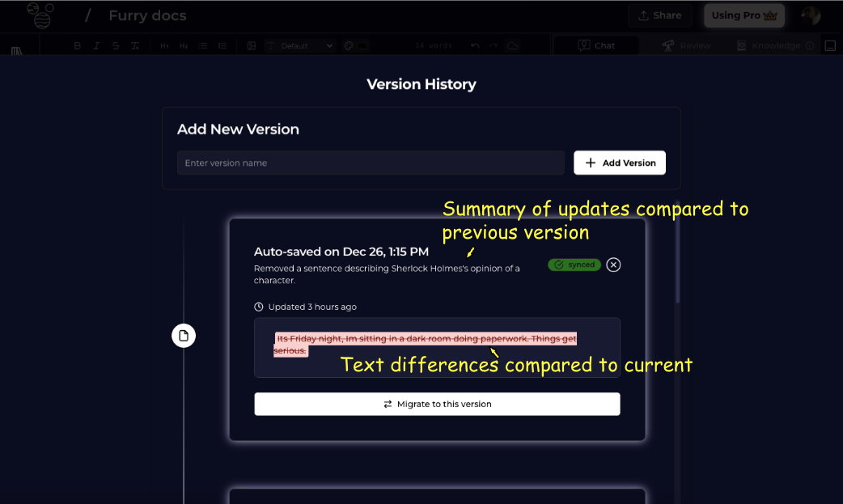
Task: Toggle italic formatting
Action: (96, 46)
